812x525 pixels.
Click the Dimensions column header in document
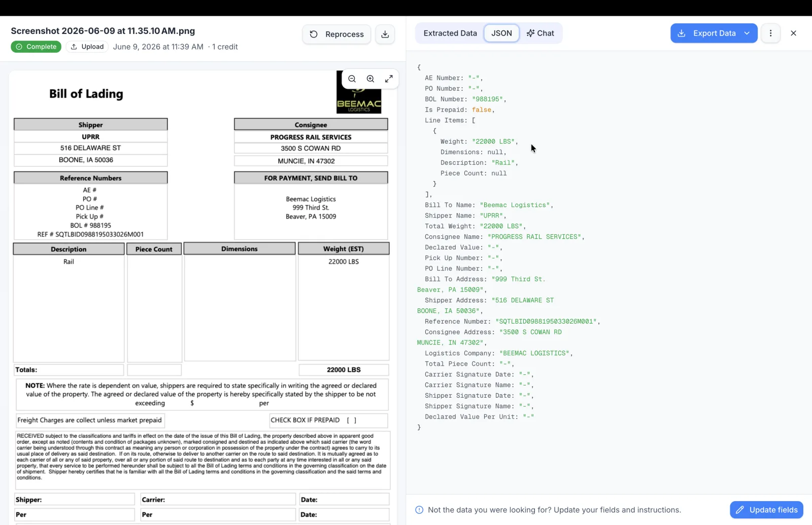pos(240,249)
